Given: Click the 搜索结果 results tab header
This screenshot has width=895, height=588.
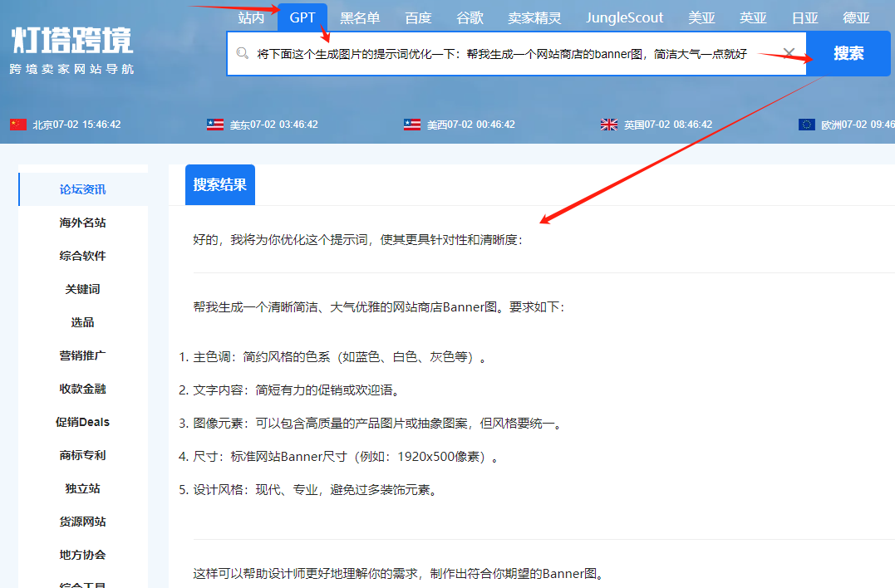Looking at the screenshot, I should point(220,184).
